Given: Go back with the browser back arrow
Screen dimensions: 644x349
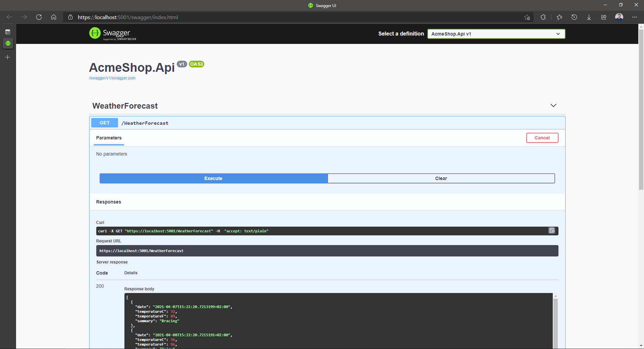Looking at the screenshot, I should point(9,17).
